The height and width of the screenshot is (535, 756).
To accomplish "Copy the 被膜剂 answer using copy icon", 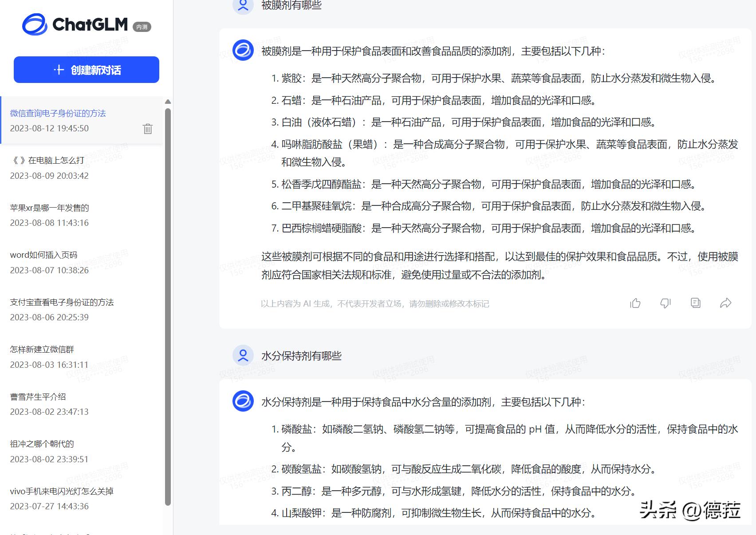I will point(695,303).
